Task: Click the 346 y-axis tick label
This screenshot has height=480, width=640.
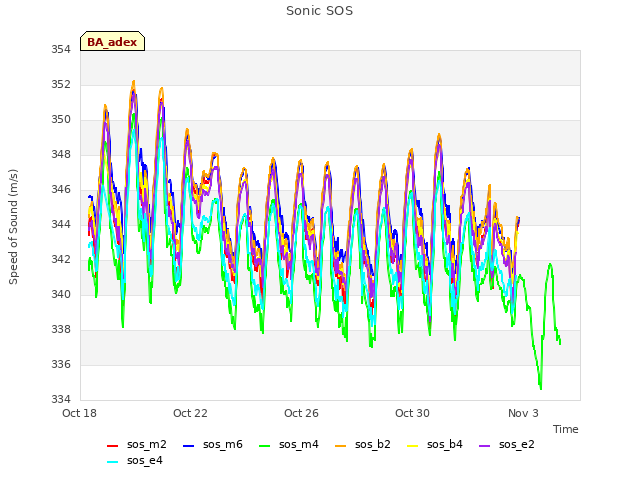Action: [61, 189]
